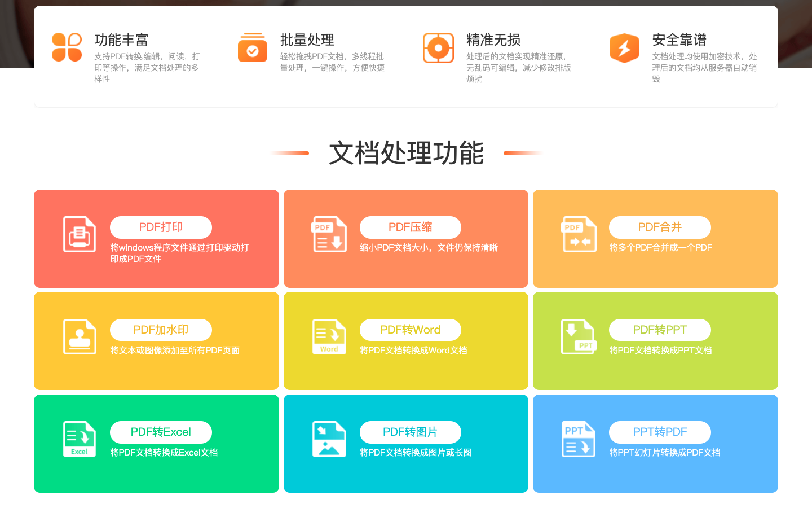Select the Word document conversion icon
Screen dimensions: 812x508
coord(329,336)
